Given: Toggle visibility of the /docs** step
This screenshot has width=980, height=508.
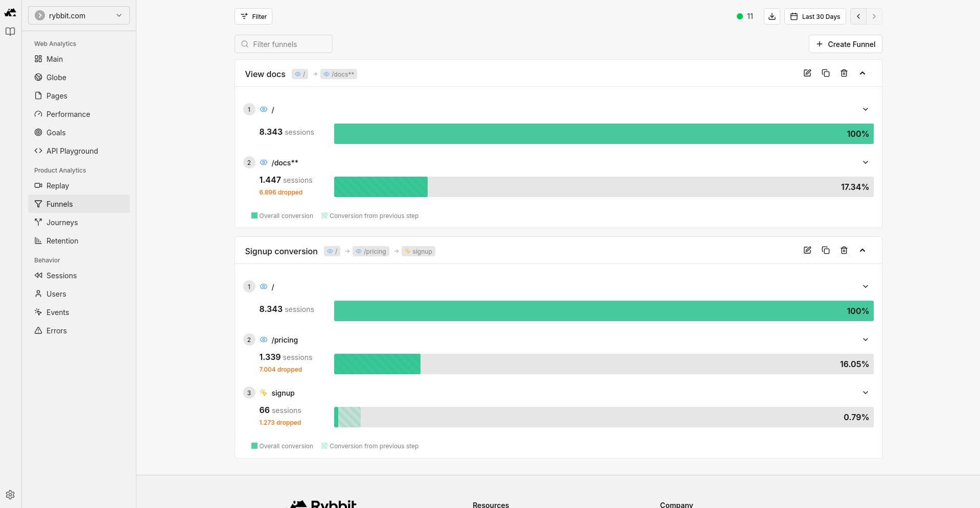Looking at the screenshot, I should (x=264, y=162).
